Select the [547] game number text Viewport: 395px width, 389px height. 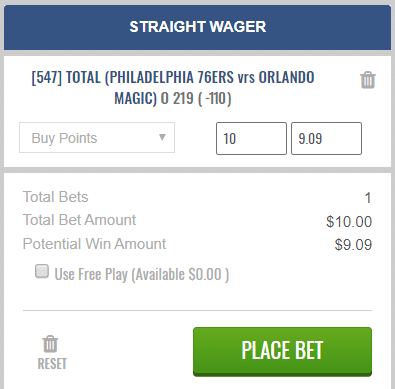pyautogui.click(x=47, y=77)
